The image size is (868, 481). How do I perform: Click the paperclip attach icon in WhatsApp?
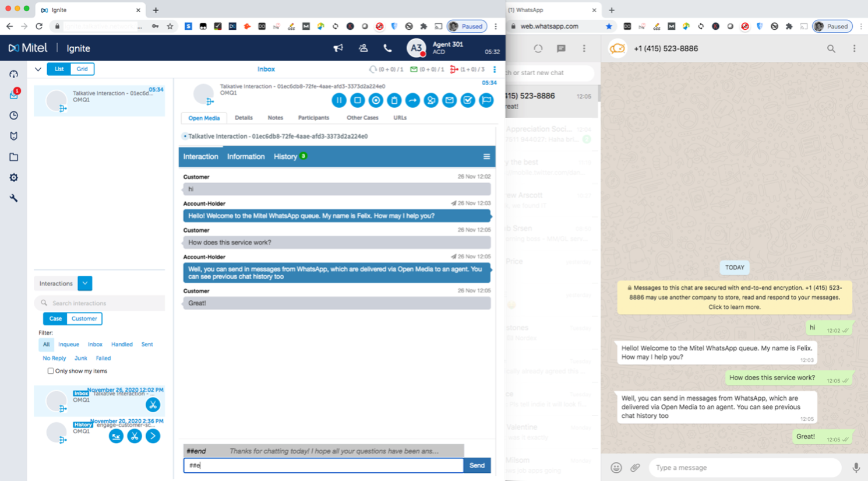pos(635,468)
